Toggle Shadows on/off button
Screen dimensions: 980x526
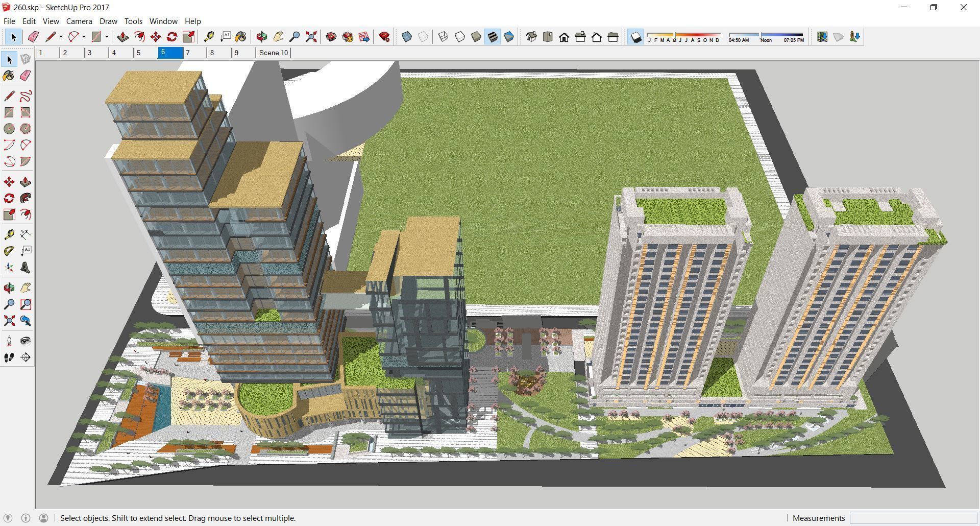click(635, 37)
